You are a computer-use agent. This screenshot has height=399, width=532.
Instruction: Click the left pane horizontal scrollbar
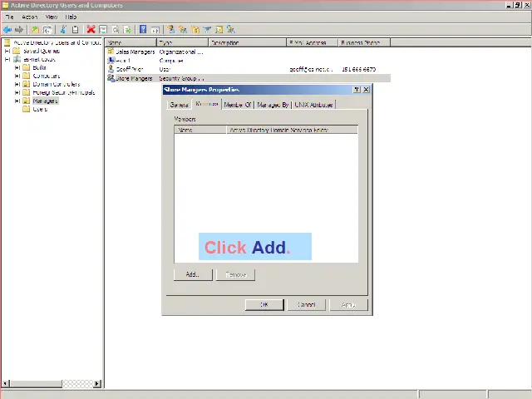tap(50, 383)
